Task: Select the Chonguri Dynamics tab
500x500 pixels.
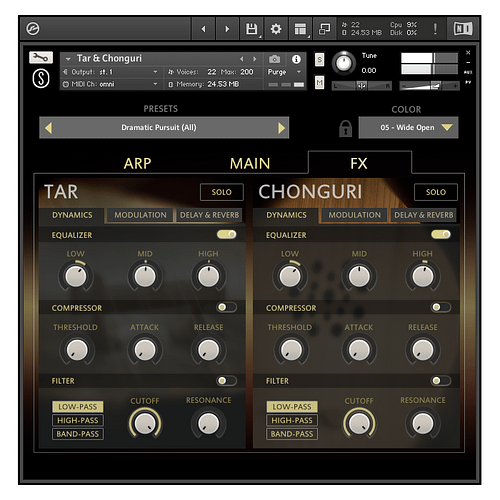Action: [286, 215]
